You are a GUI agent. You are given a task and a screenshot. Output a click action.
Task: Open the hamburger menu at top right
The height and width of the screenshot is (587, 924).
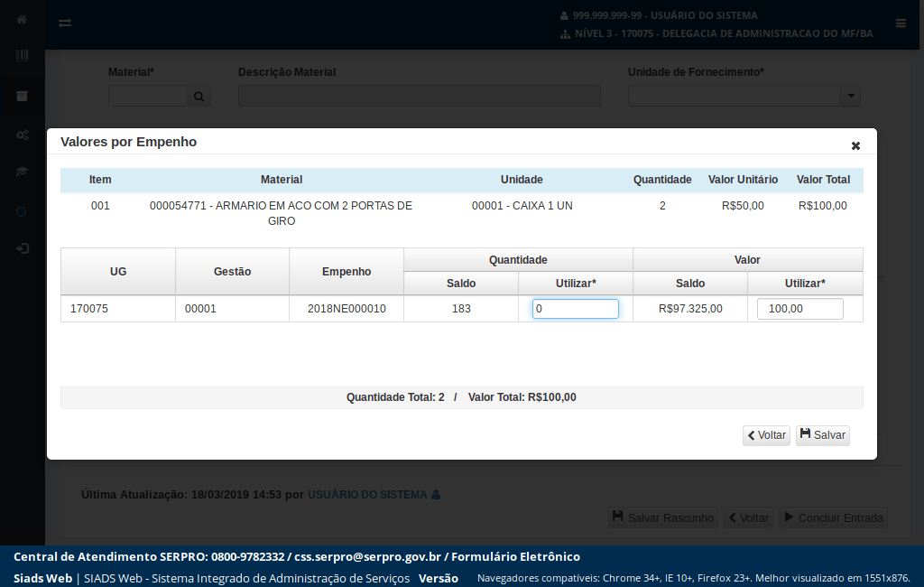901,23
